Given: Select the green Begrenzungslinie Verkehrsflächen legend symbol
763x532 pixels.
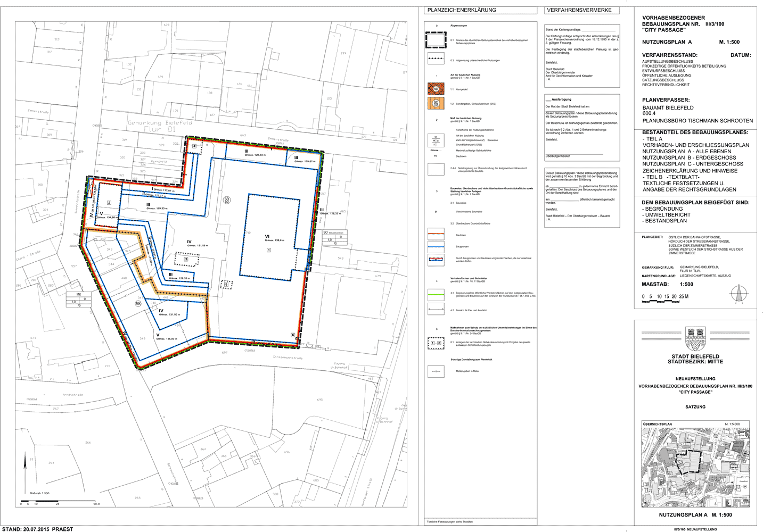Looking at the screenshot, I should tap(436, 293).
